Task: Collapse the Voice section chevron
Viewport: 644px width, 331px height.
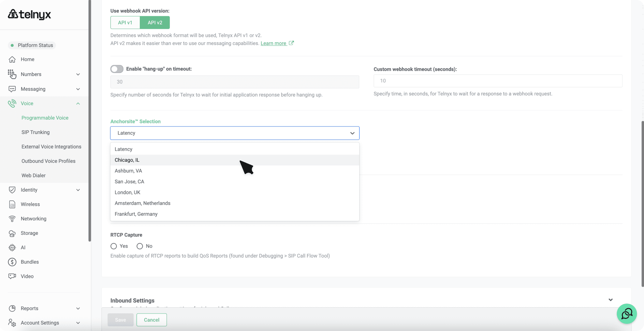Action: tap(78, 103)
